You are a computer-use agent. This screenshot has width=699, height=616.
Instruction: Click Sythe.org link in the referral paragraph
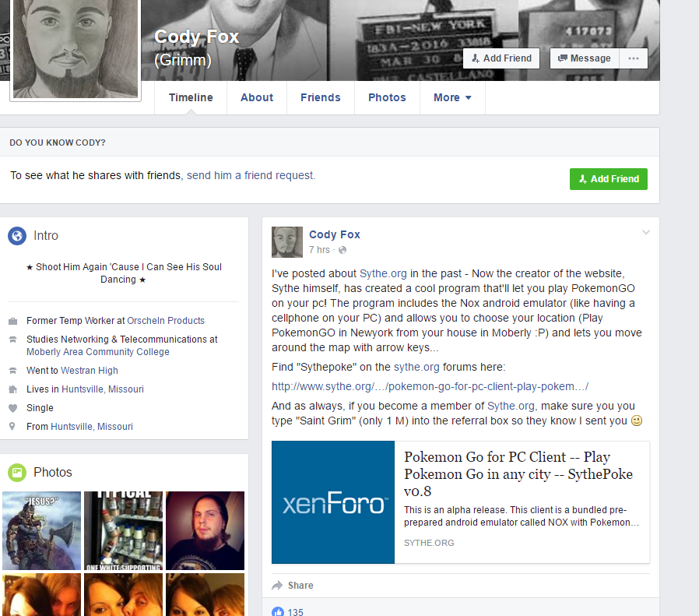point(511,406)
